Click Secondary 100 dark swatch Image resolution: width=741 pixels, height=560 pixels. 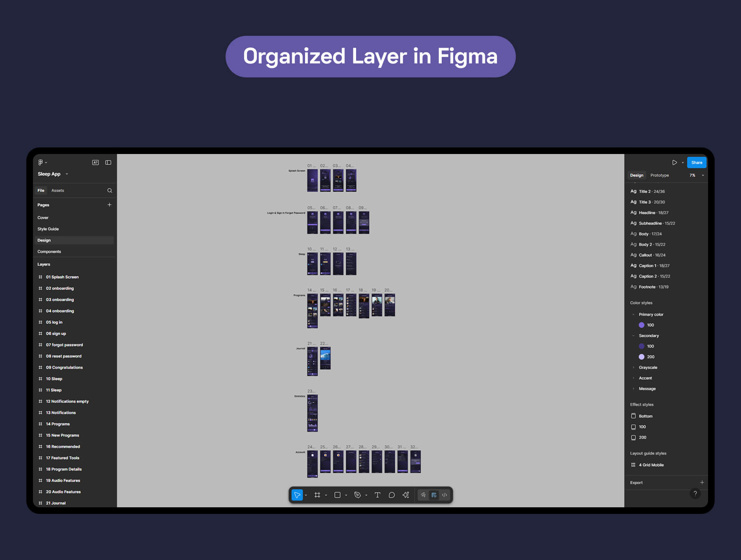click(x=641, y=346)
